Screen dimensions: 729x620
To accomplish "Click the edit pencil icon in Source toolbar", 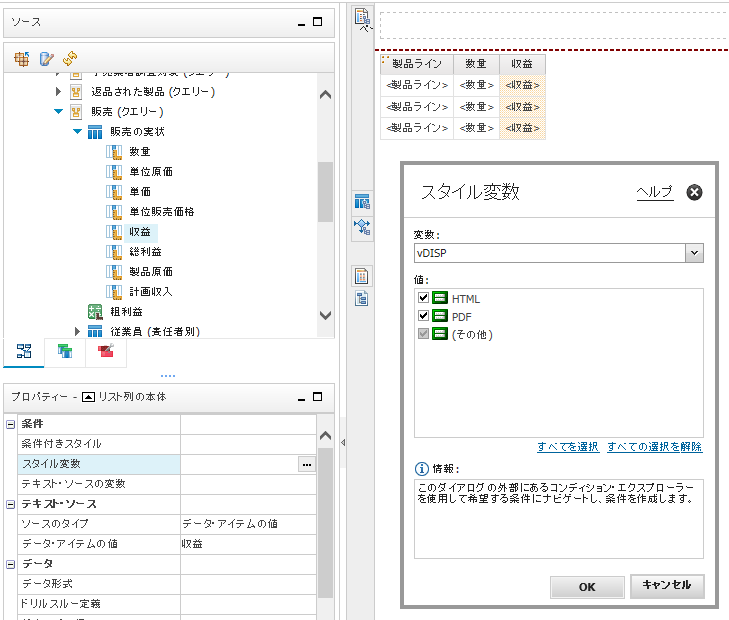I will [46, 59].
